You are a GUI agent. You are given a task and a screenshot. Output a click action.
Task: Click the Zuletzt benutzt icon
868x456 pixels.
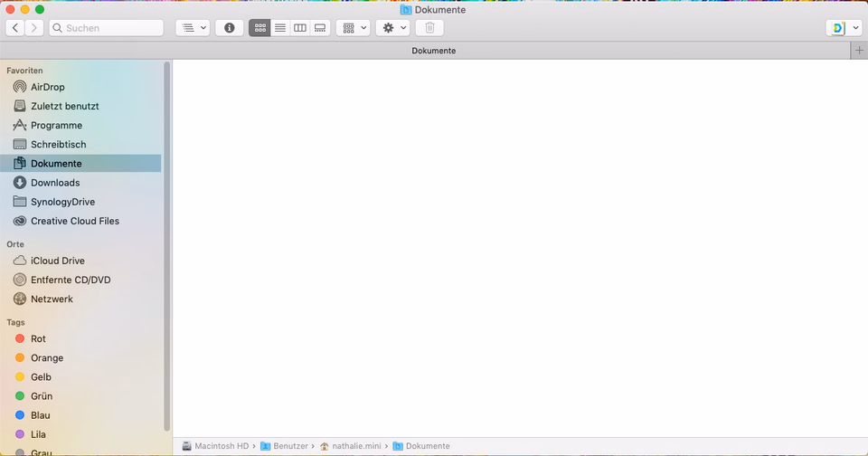19,106
